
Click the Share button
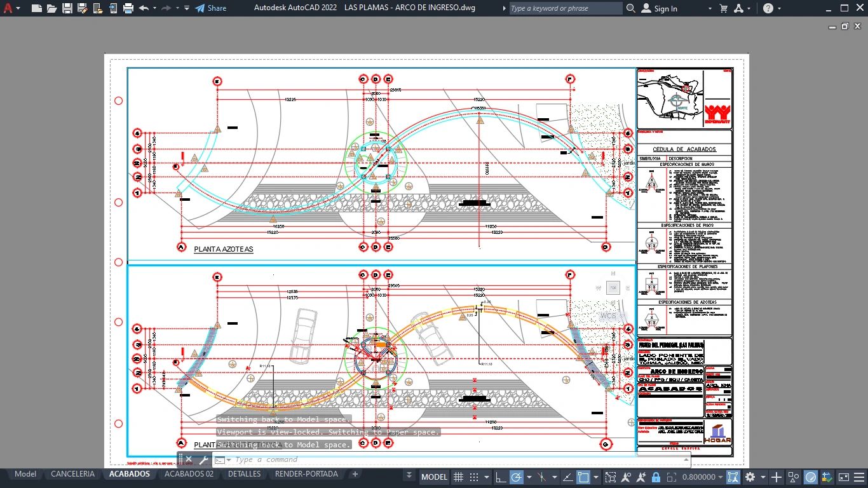coord(210,8)
